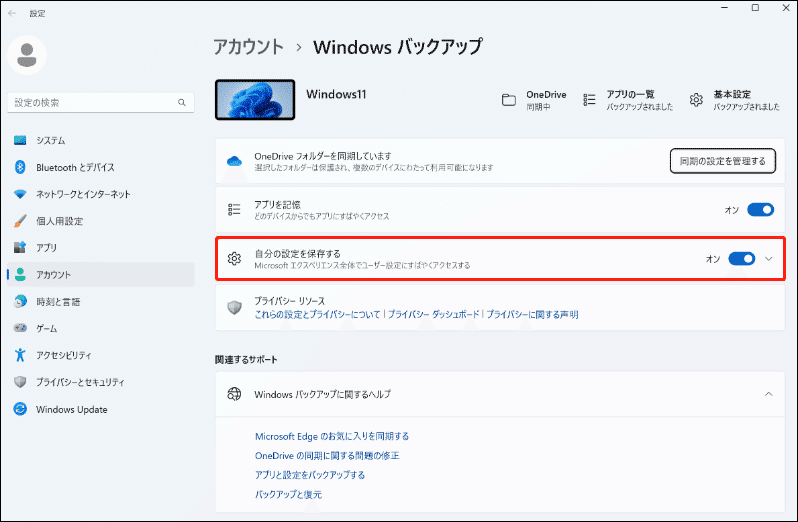The image size is (798, 522).
Task: Click アカウント in the breadcrumb
Action: pos(248,47)
